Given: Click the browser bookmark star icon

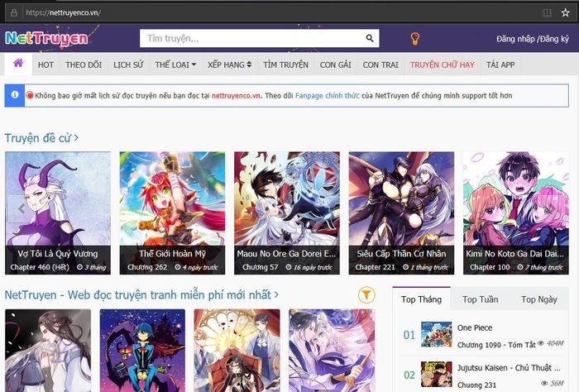Looking at the screenshot, I should pyautogui.click(x=565, y=12).
